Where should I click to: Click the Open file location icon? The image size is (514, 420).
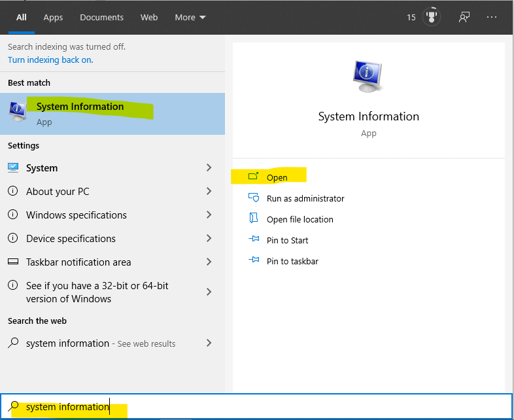click(x=253, y=219)
